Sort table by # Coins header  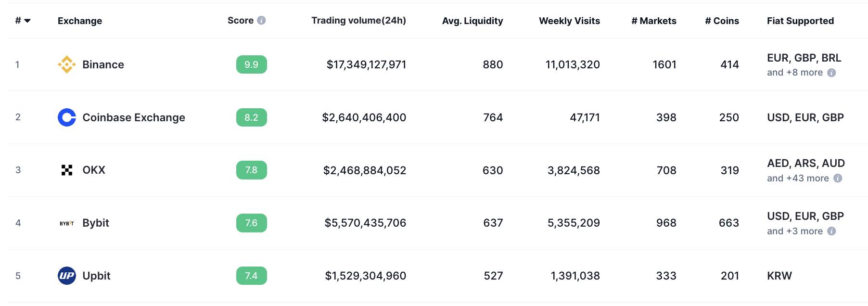722,21
